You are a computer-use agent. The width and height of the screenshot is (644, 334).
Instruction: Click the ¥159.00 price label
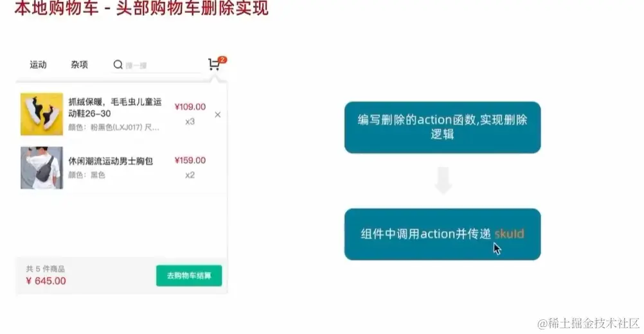tap(190, 161)
